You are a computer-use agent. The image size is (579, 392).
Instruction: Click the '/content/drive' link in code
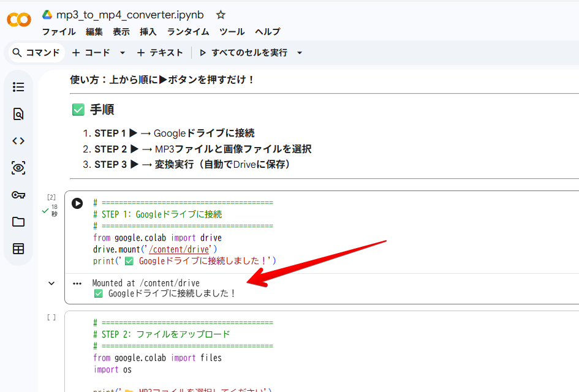tap(179, 249)
